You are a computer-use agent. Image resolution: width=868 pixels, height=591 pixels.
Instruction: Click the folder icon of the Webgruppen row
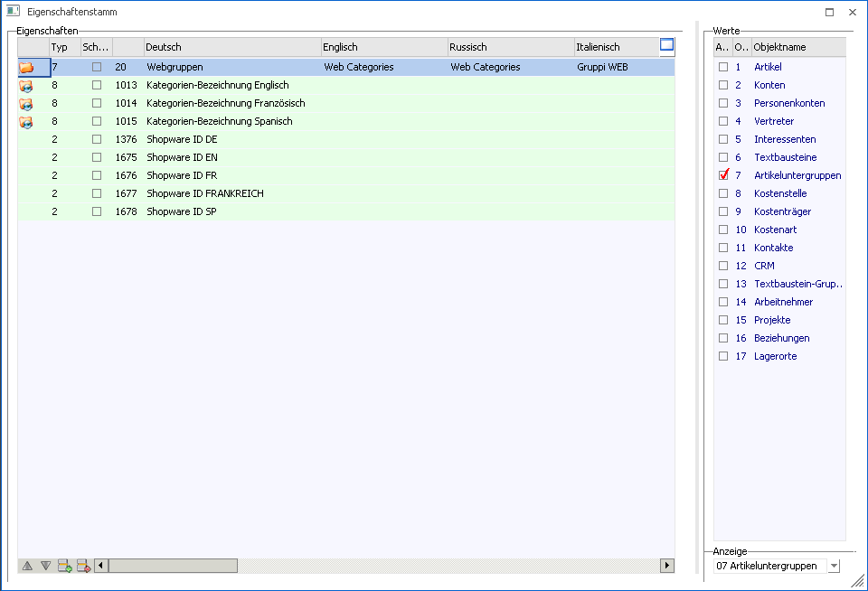pos(26,67)
